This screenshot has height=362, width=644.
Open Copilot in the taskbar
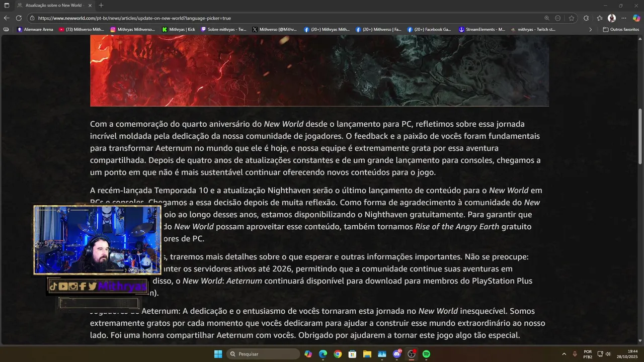[x=308, y=354]
